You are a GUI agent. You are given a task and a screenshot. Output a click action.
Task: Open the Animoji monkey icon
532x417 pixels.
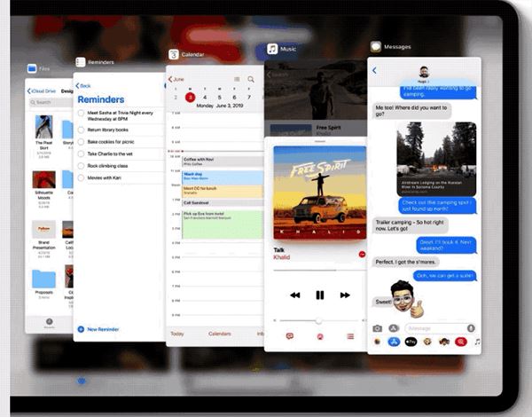[427, 342]
